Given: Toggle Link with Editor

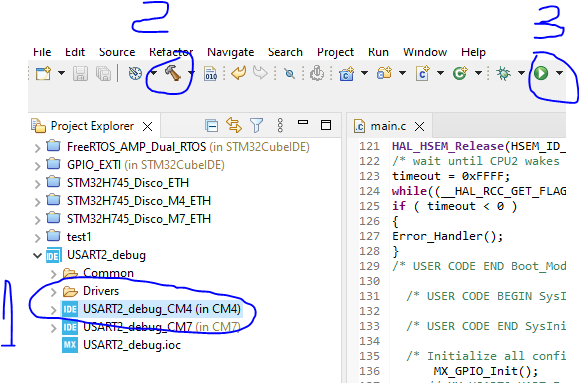Looking at the screenshot, I should pos(234,125).
